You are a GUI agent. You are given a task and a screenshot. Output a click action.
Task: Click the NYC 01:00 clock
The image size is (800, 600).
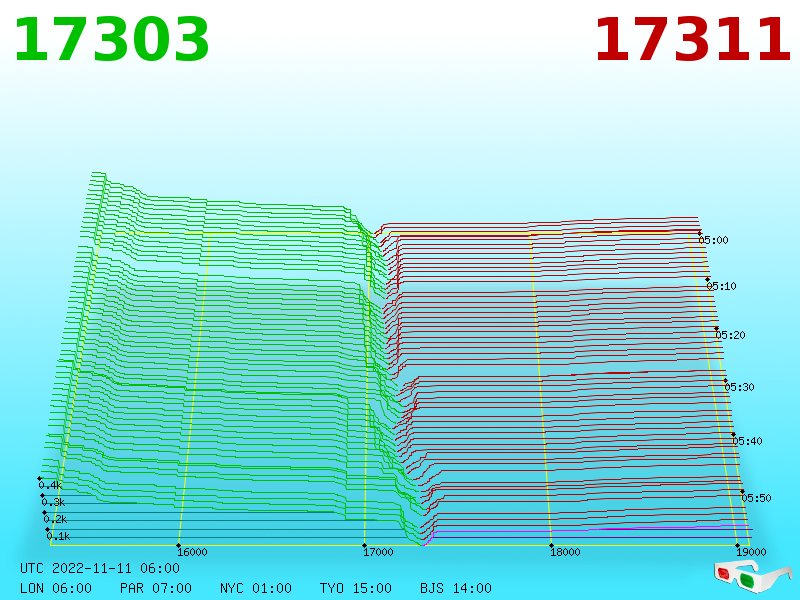pyautogui.click(x=256, y=588)
